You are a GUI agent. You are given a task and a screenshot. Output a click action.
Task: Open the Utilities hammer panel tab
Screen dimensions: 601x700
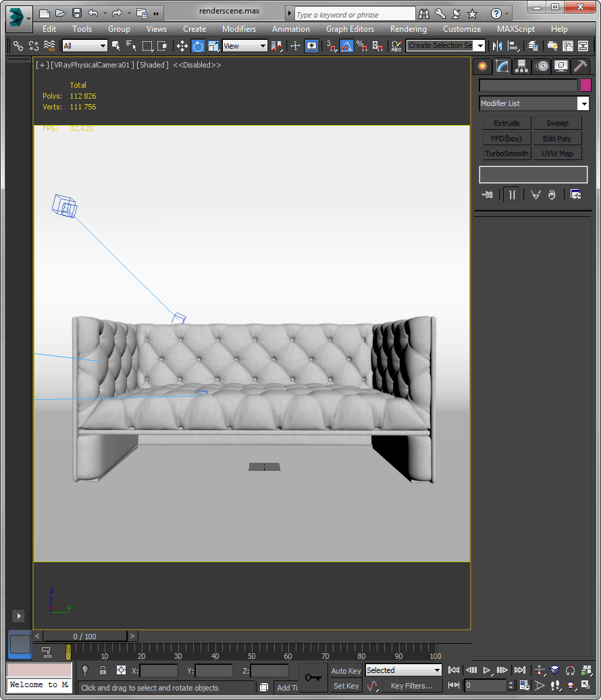click(x=580, y=66)
